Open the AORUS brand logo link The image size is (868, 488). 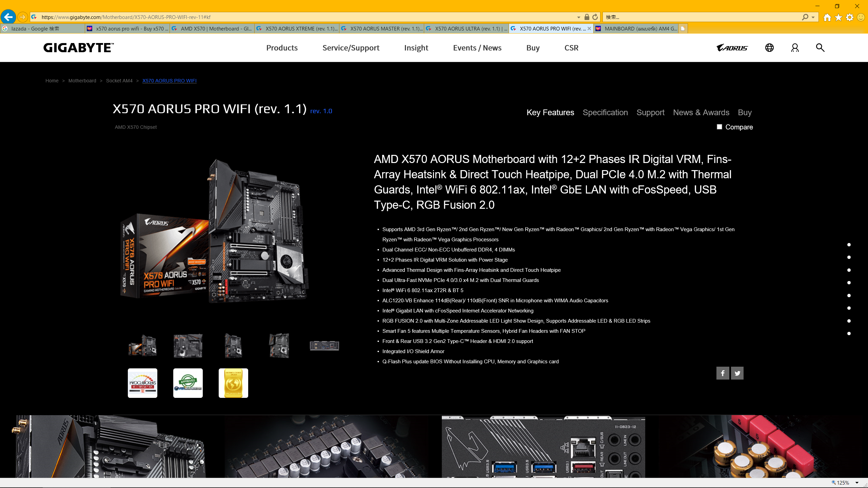[x=732, y=48]
